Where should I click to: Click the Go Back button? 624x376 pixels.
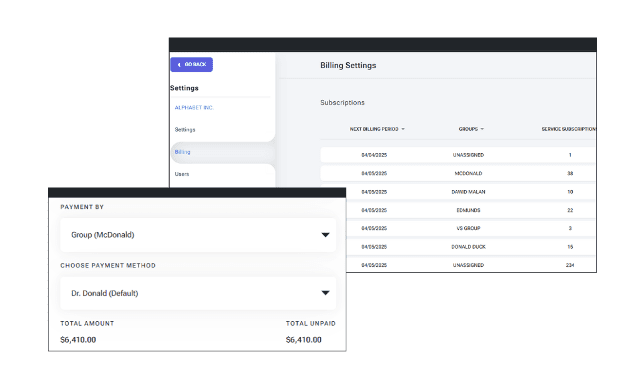pyautogui.click(x=191, y=64)
